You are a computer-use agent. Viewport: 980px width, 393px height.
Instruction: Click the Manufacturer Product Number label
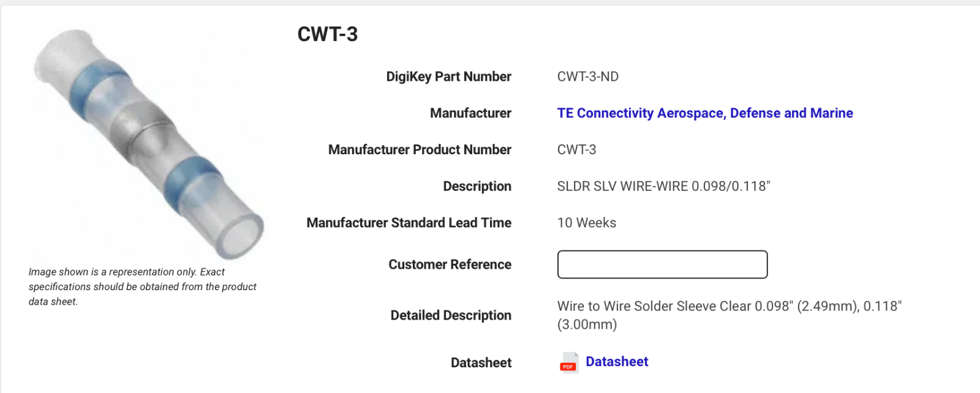(x=420, y=150)
